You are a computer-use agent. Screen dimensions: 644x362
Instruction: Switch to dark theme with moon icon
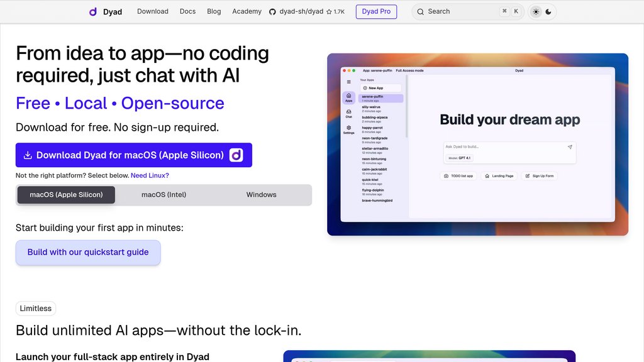point(548,11)
